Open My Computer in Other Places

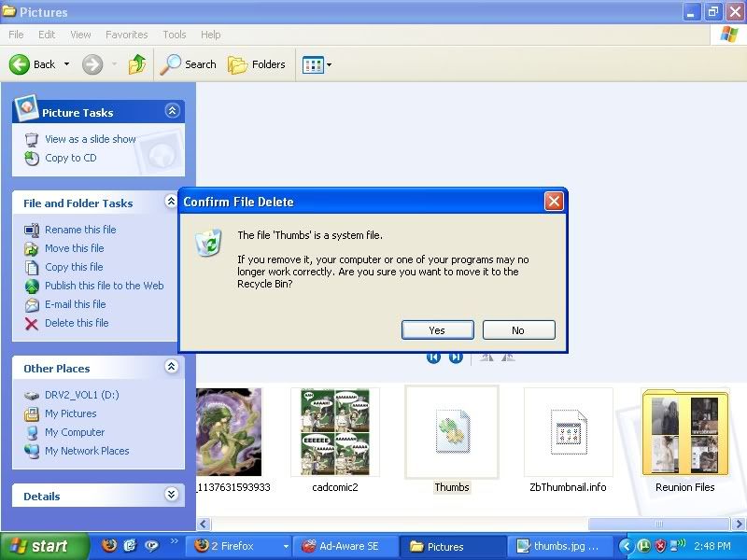75,432
